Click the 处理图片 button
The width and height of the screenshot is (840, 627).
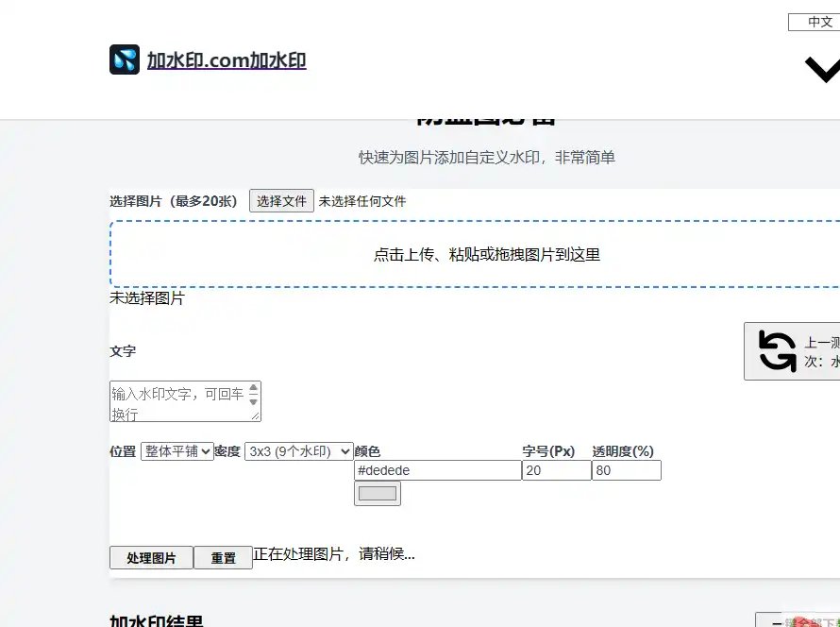click(151, 558)
